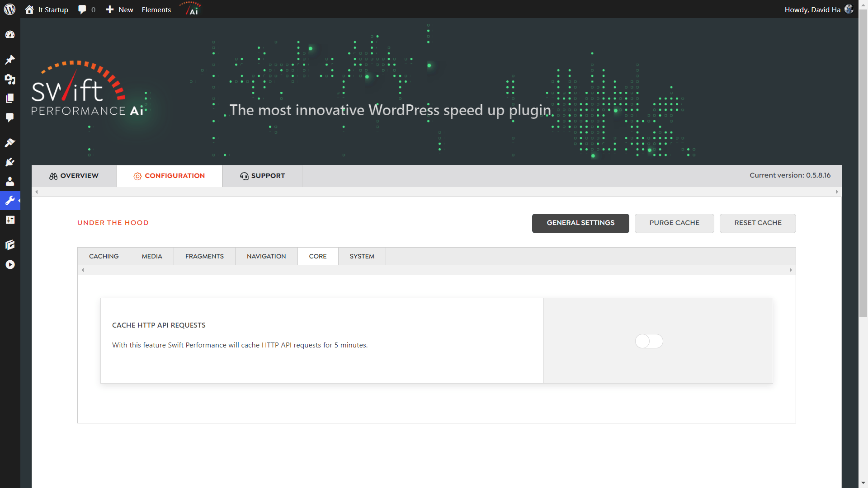Open Appearance paintbrush icon
868x488 pixels.
(x=10, y=143)
